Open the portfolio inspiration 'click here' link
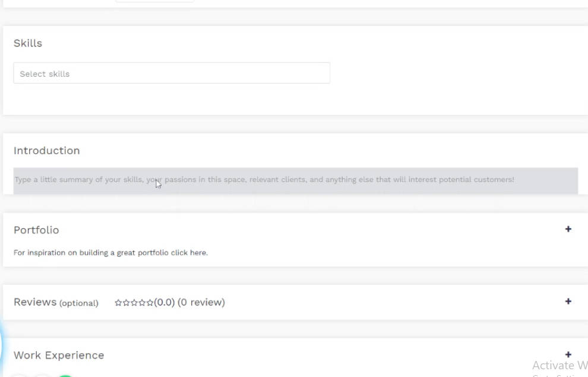The image size is (588, 377). [189, 253]
